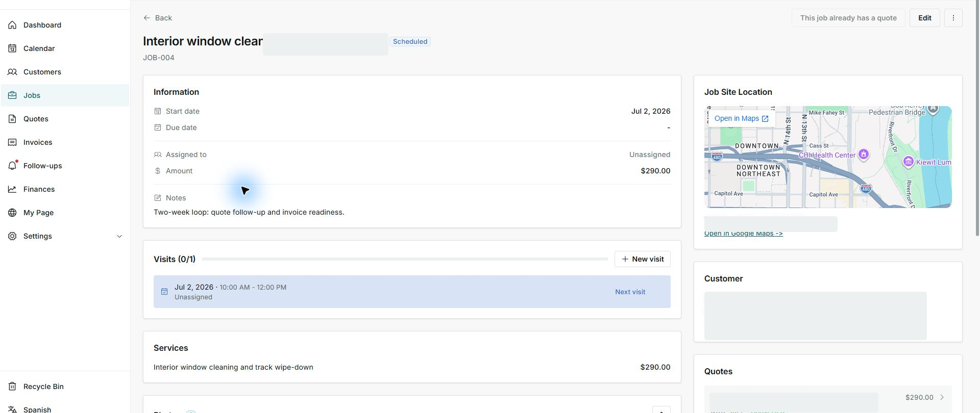This screenshot has width=980, height=413.
Task: Open Invoices icon in sidebar
Action: [x=12, y=142]
